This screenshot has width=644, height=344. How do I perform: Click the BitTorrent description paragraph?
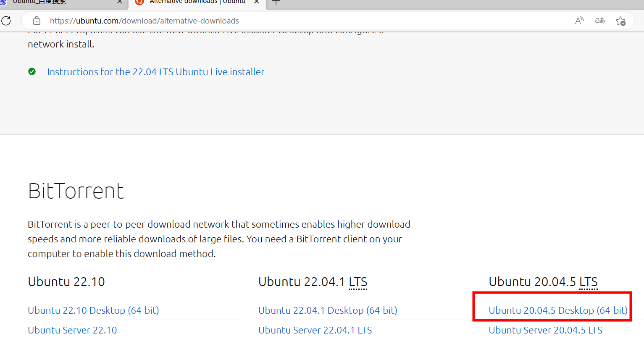(219, 239)
